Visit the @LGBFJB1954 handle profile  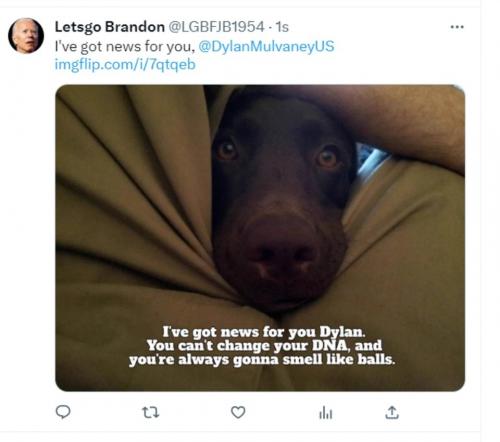coord(216,27)
